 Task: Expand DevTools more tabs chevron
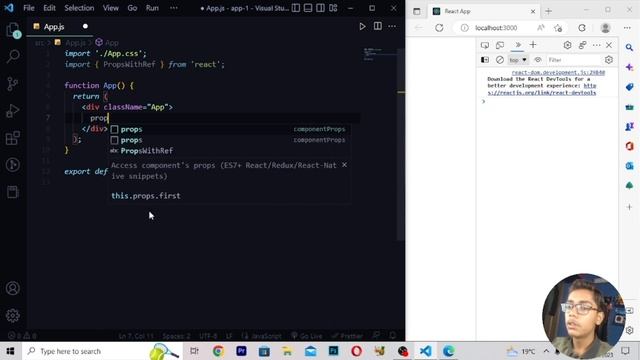pyautogui.click(x=518, y=45)
